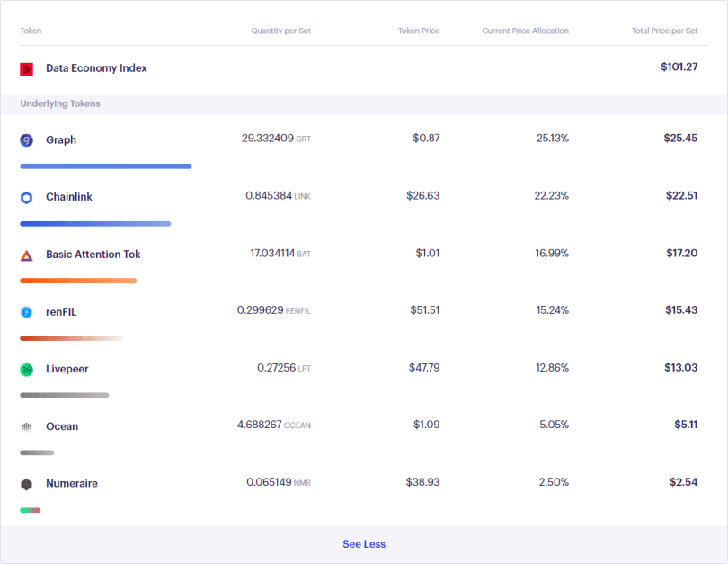
Task: Click the 5.05% Ocean allocation
Action: pos(554,425)
